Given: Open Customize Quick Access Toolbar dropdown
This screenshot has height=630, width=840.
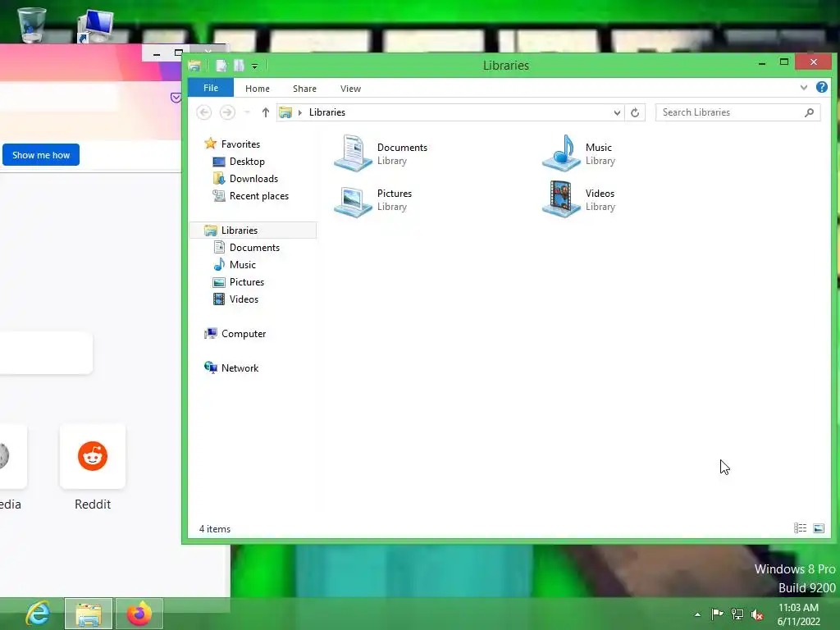Looking at the screenshot, I should (x=255, y=66).
